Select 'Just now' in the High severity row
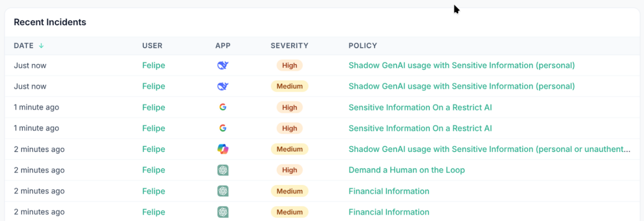 pyautogui.click(x=30, y=65)
